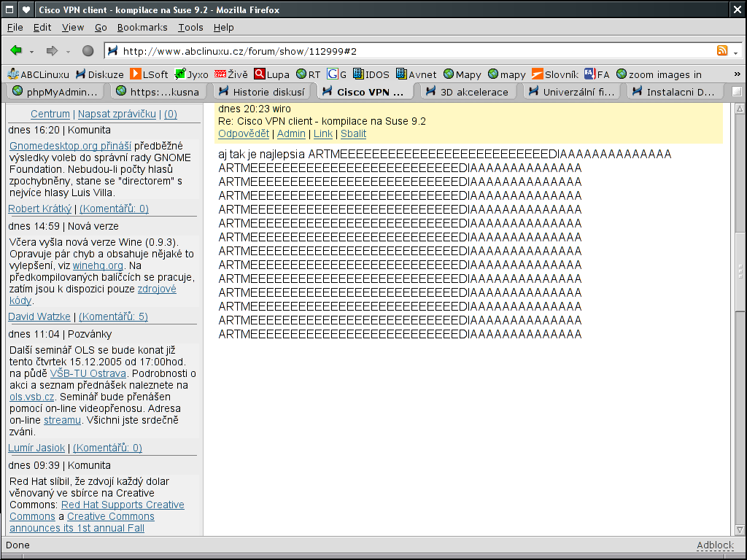Open the address bar URL history dropdown
The width and height of the screenshot is (747, 560).
tap(736, 52)
